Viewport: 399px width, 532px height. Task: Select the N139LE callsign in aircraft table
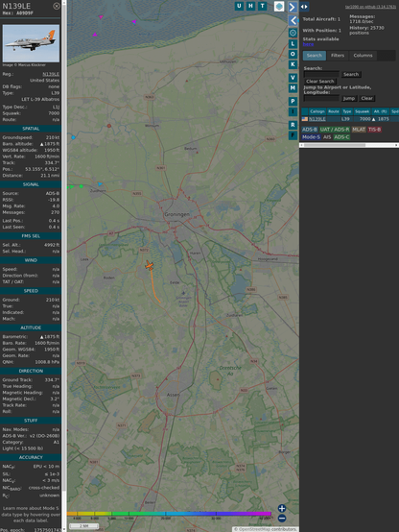tap(317, 119)
